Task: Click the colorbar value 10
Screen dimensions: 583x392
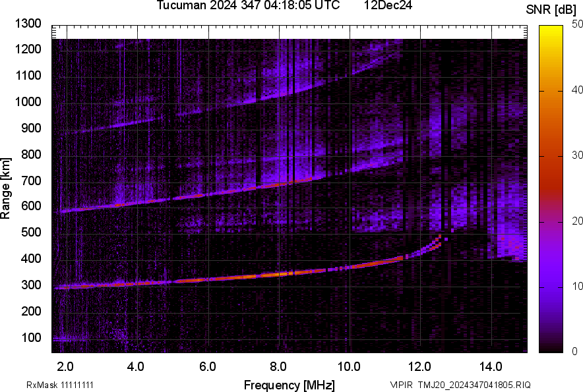Action: (x=577, y=286)
